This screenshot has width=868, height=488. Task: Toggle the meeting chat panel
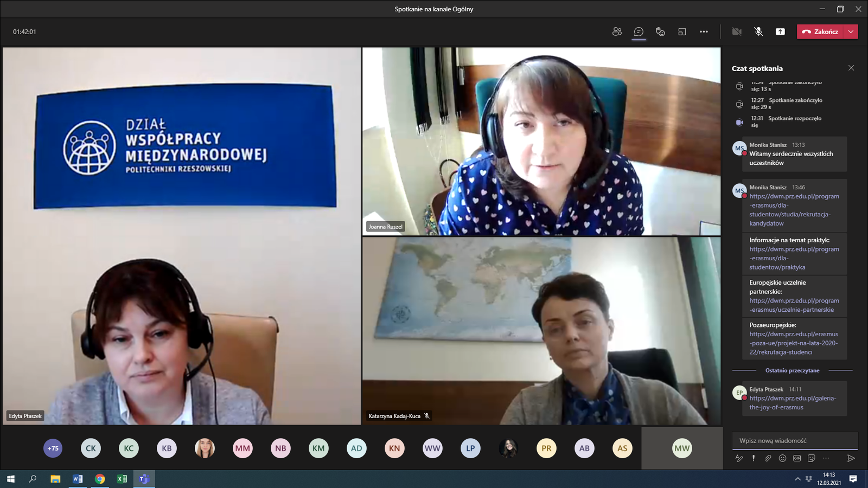(x=639, y=31)
